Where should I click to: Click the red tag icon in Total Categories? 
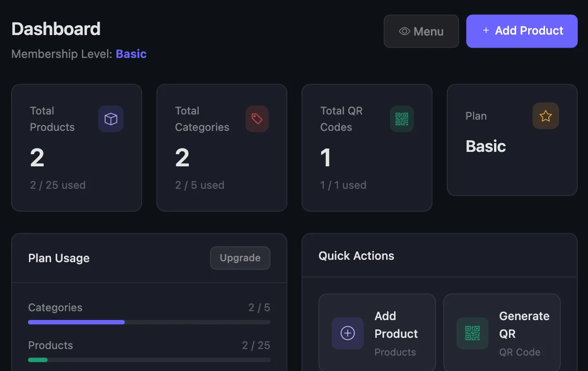tap(257, 119)
